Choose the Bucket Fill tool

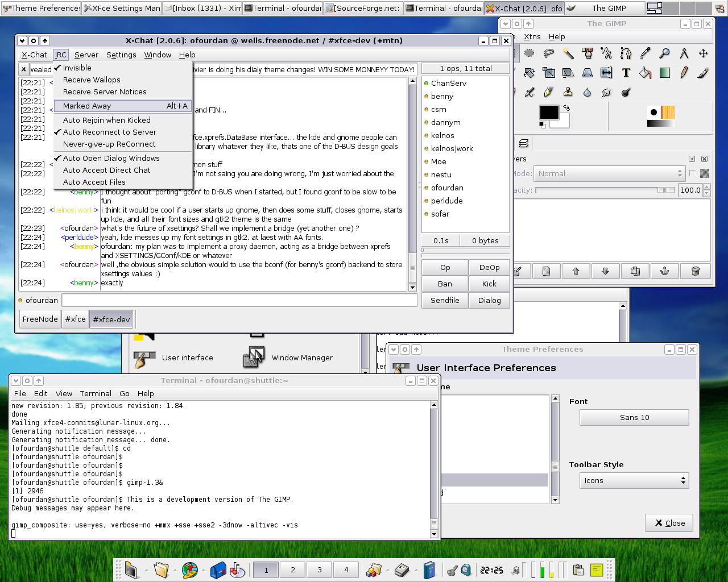coord(645,73)
